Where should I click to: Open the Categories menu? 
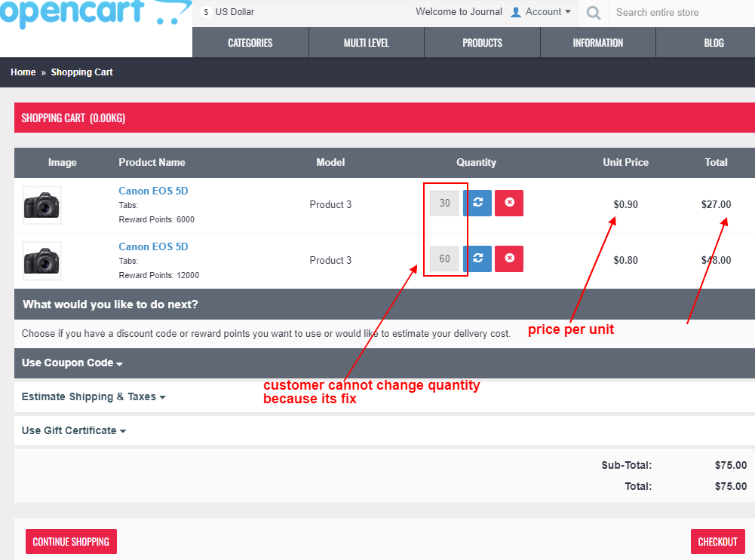[250, 42]
